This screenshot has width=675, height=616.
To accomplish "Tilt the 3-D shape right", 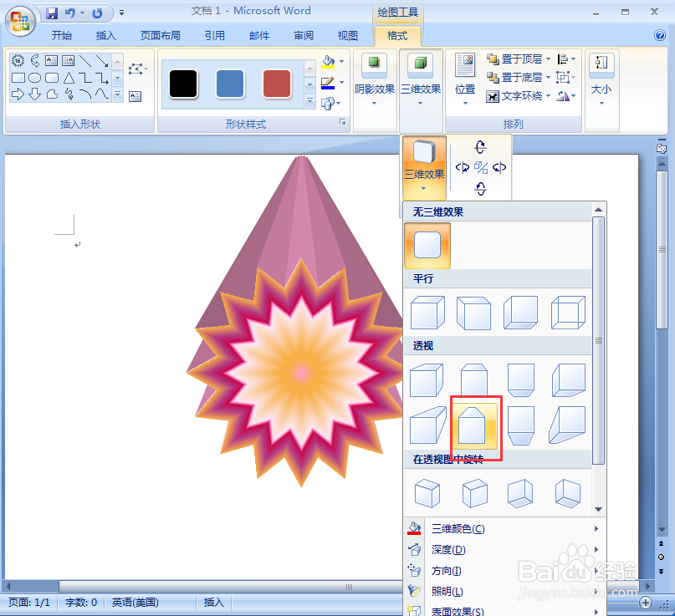I will pos(499,167).
